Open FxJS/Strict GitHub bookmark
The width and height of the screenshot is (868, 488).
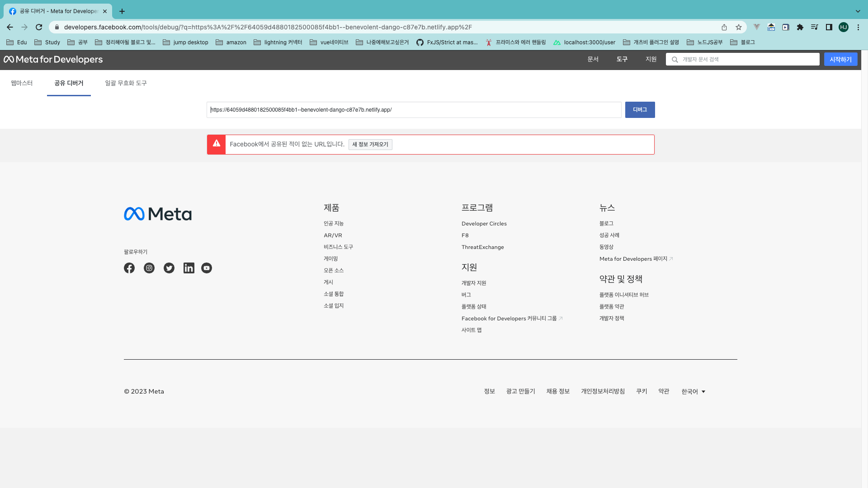447,42
